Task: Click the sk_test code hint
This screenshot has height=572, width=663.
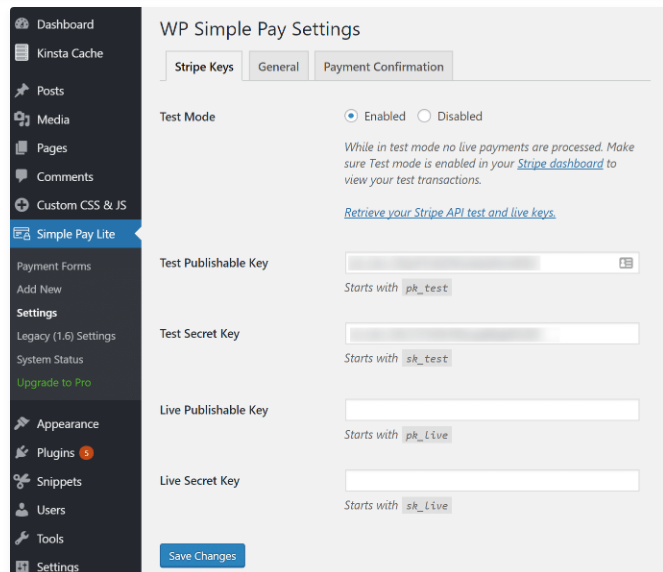Action: click(x=427, y=359)
